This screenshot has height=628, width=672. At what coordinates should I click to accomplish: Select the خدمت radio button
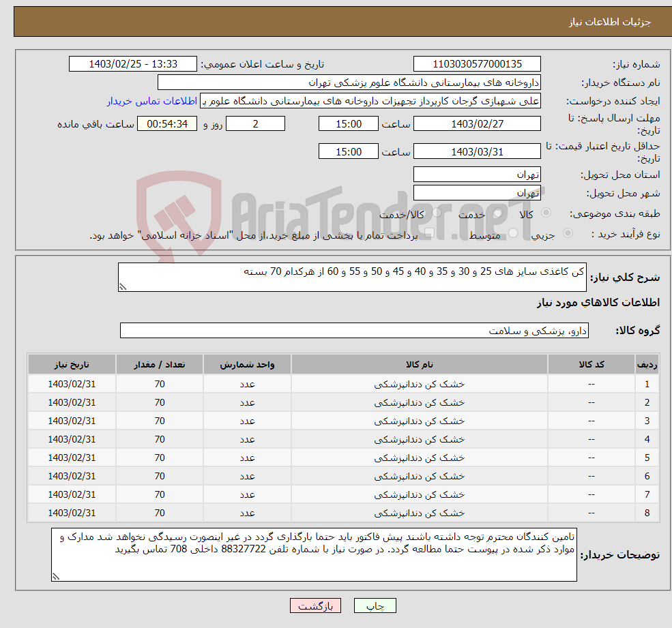(498, 213)
